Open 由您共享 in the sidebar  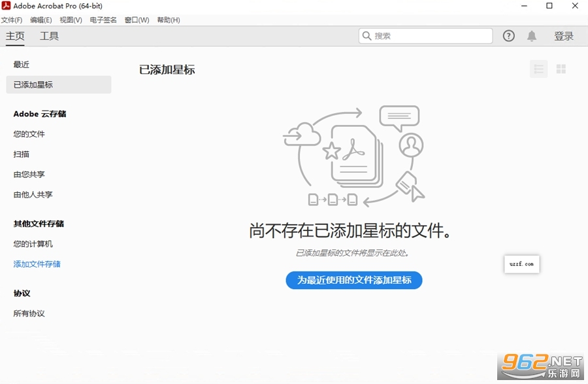click(29, 175)
